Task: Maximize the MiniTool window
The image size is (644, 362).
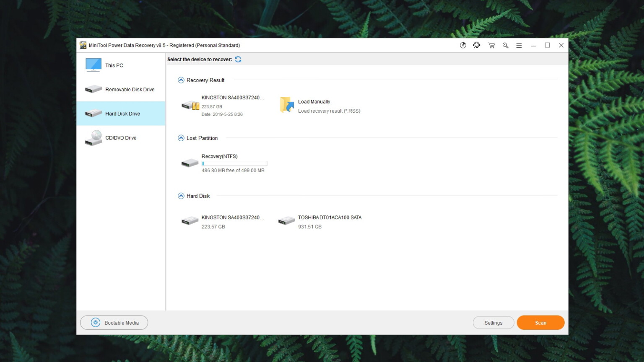Action: [547, 45]
